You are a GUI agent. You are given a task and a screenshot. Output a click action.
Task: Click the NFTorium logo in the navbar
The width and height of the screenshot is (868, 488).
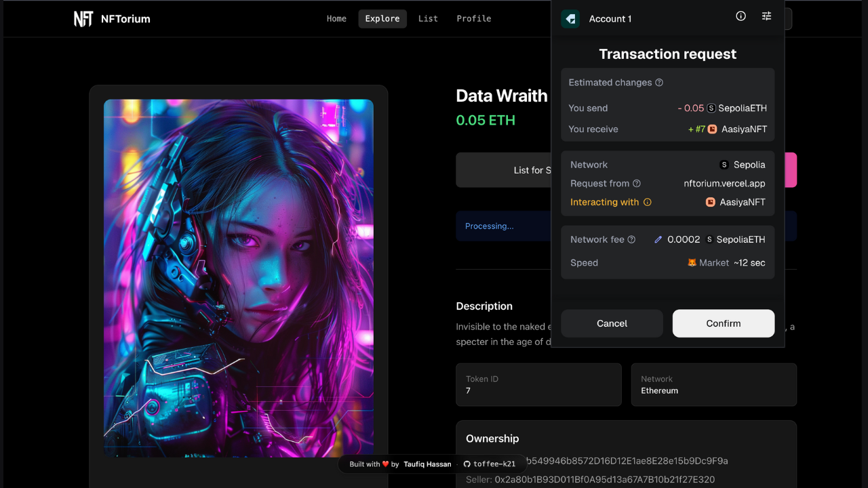112,18
